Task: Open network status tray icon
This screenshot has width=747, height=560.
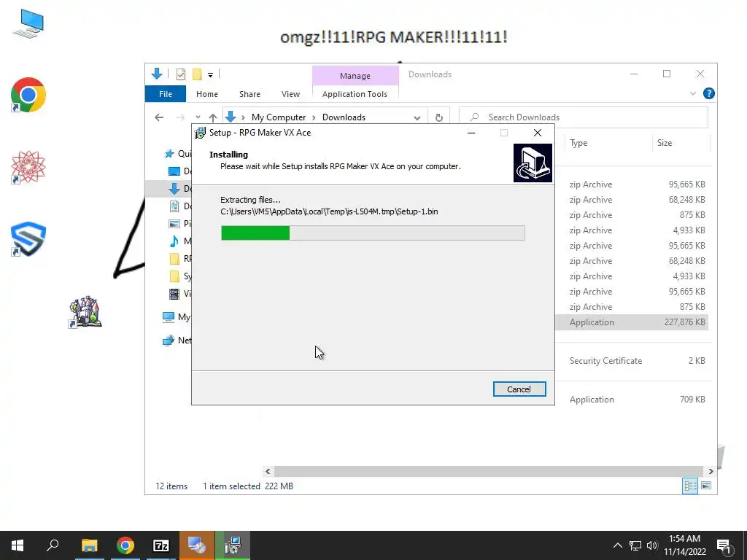Action: (x=635, y=545)
